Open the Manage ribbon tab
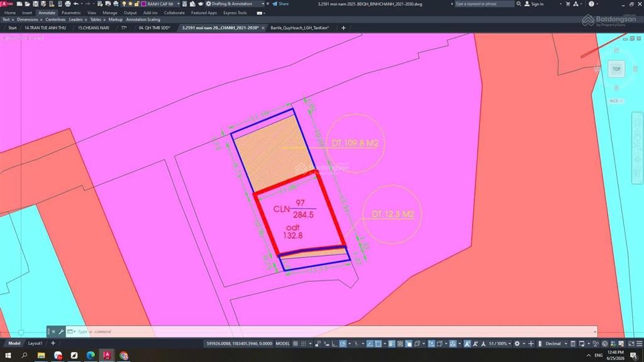 click(x=109, y=13)
